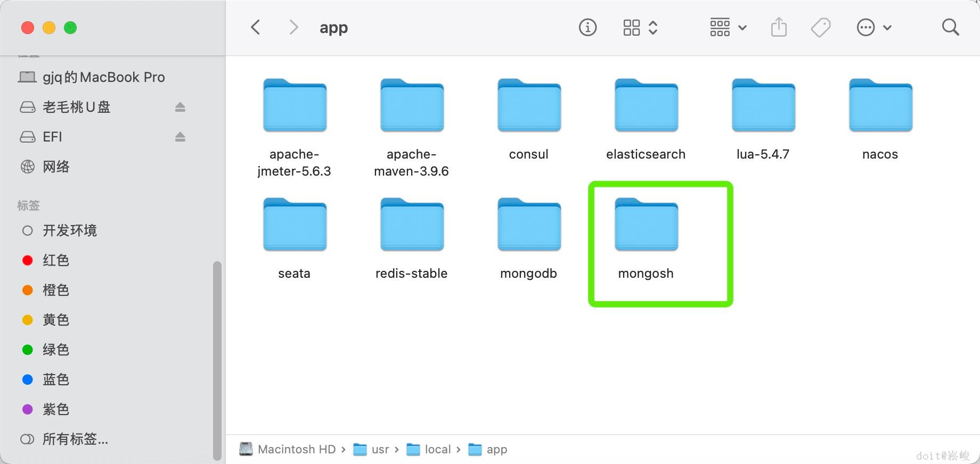Switch view mode with the icon grid button
Viewport: 980px width, 464px height.
pos(640,27)
